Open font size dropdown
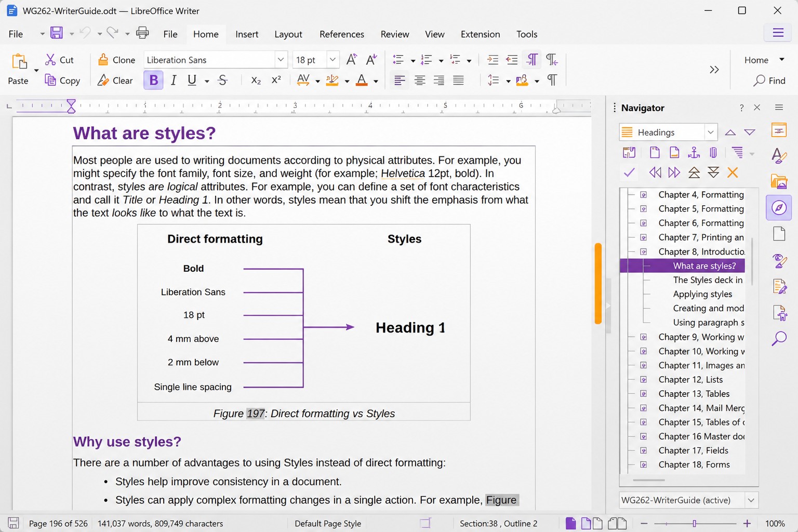798x532 pixels. pyautogui.click(x=332, y=59)
